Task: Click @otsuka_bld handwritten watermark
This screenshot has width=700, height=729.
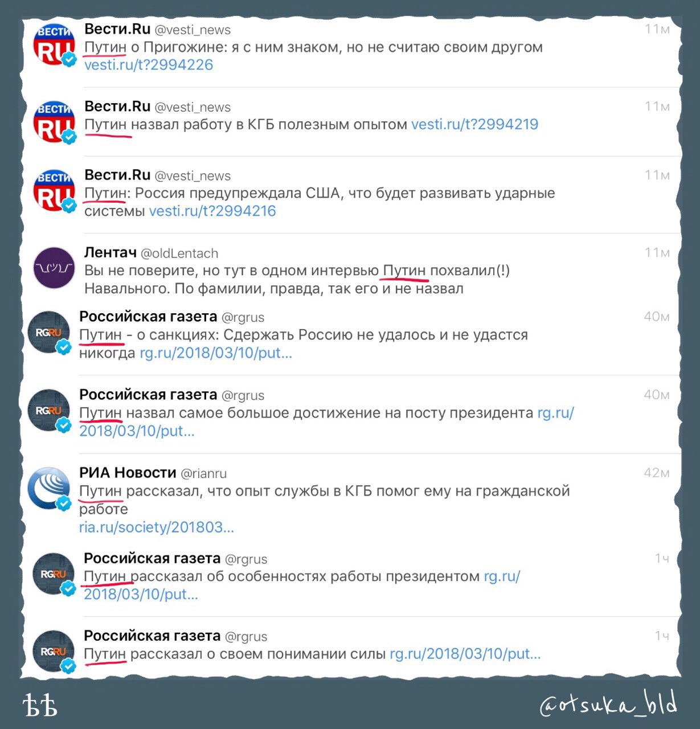Action: [608, 704]
